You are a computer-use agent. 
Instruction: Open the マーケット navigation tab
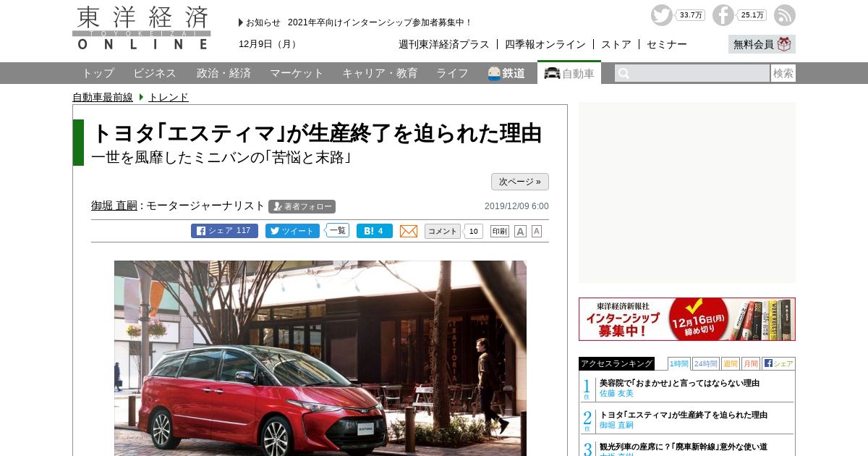(x=297, y=73)
